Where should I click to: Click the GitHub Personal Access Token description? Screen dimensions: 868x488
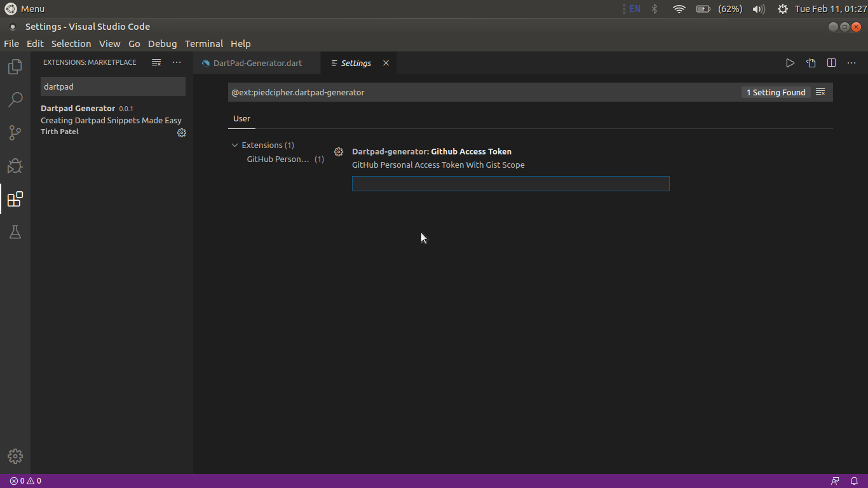click(x=438, y=165)
